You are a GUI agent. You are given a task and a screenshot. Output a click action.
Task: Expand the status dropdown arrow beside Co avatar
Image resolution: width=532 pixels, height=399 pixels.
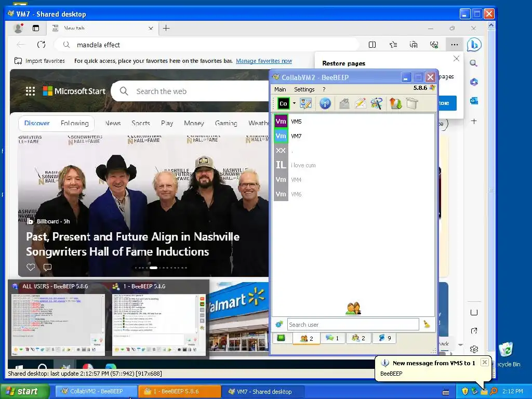294,103
